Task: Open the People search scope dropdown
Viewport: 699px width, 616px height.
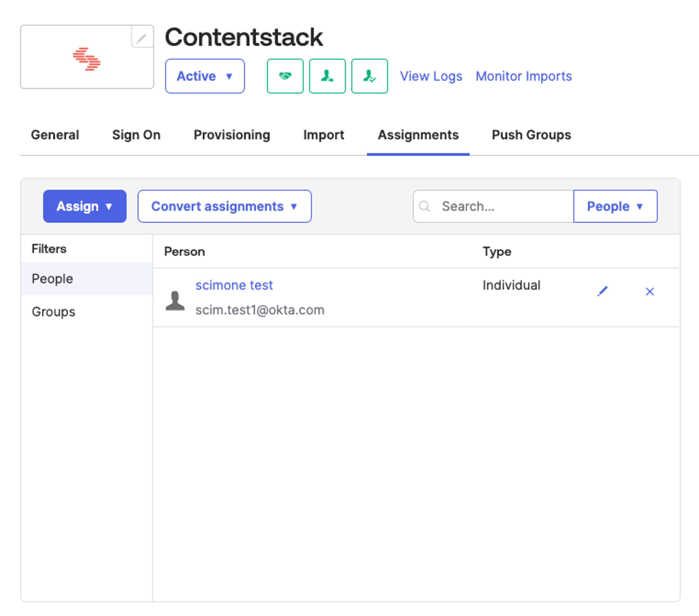Action: (x=615, y=206)
